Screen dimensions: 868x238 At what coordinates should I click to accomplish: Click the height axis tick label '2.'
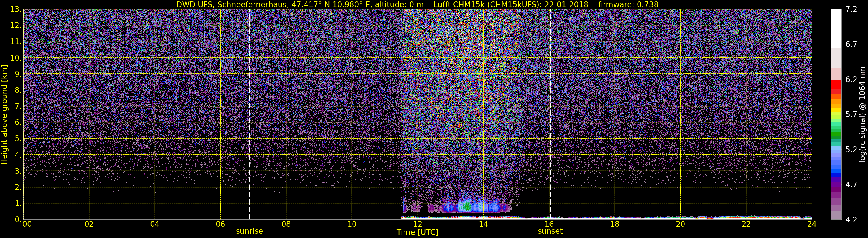[18, 188]
